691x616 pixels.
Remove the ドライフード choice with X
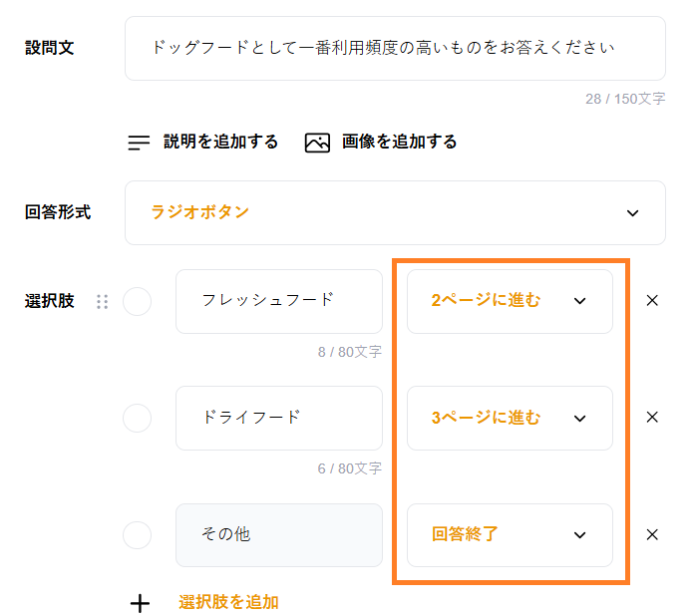tap(652, 418)
